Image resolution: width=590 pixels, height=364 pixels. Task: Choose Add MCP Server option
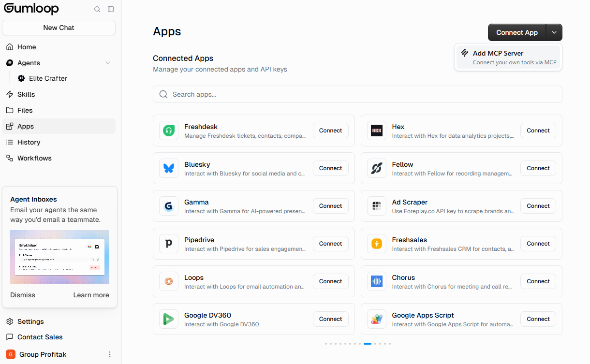[x=508, y=58]
